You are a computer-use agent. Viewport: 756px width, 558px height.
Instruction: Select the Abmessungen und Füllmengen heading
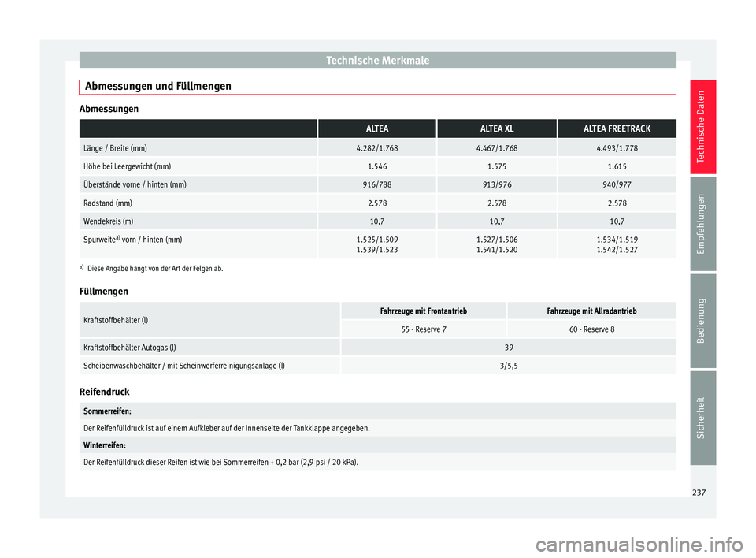click(158, 86)
